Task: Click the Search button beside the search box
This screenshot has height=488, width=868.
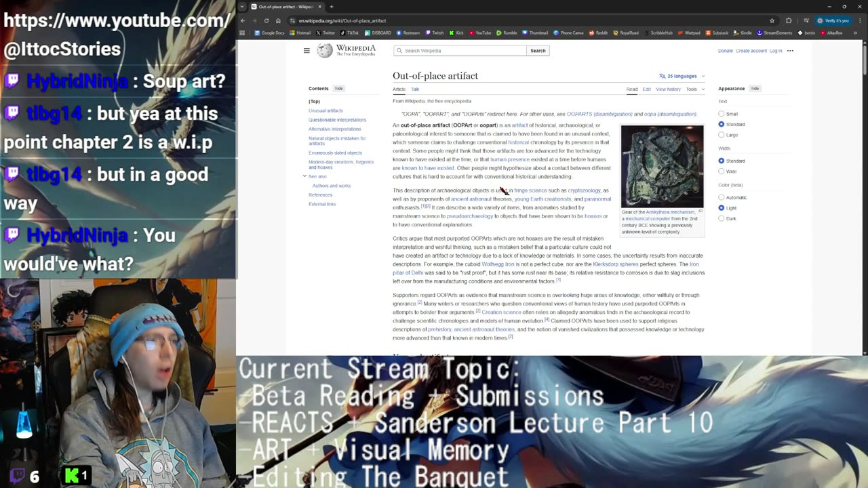Action: pyautogui.click(x=538, y=51)
